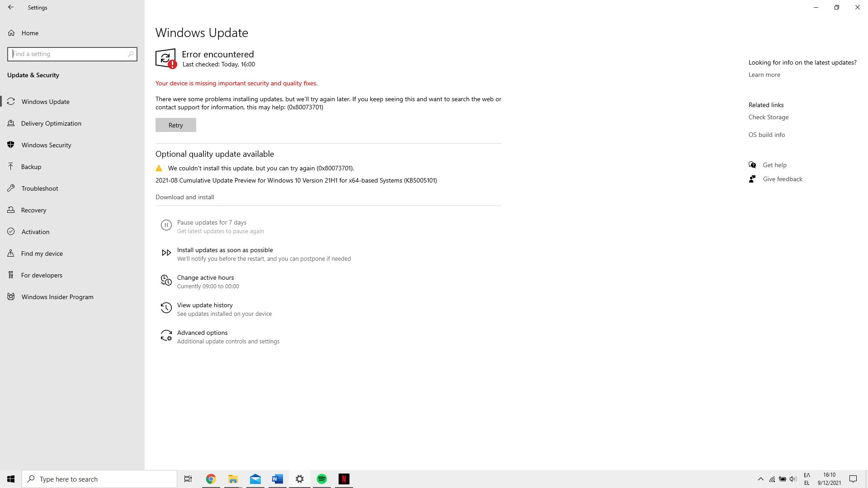The height and width of the screenshot is (488, 868).
Task: Show hidden system tray icons
Action: click(761, 479)
